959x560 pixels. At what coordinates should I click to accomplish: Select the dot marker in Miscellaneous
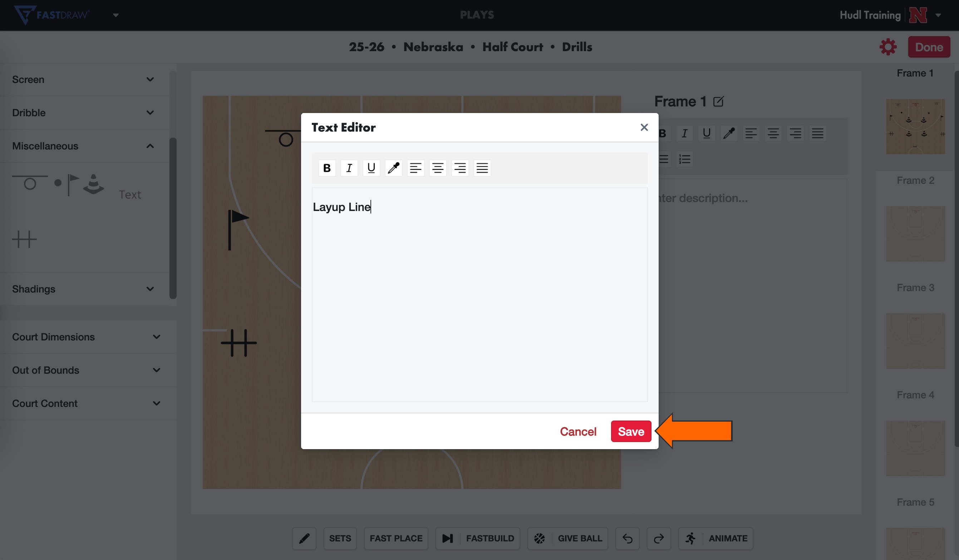(58, 183)
